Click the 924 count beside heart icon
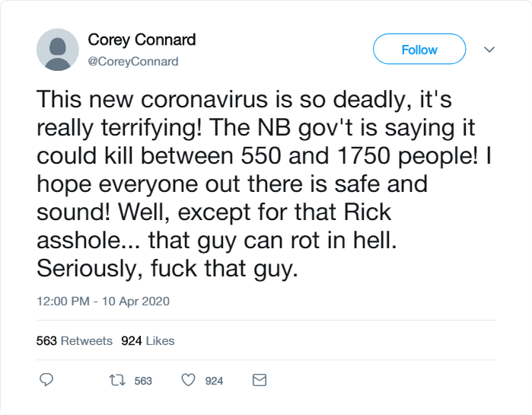This screenshot has height=415, width=532. (214, 381)
